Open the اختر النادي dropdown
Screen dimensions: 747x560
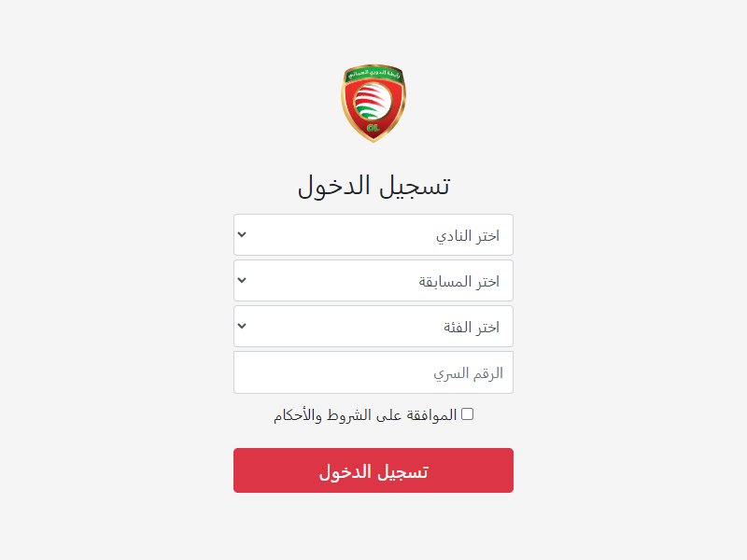click(x=373, y=234)
